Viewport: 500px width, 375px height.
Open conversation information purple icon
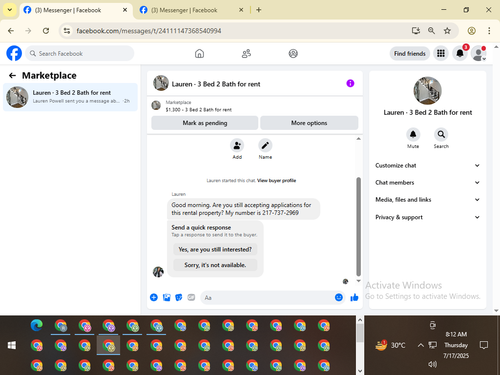pyautogui.click(x=350, y=83)
